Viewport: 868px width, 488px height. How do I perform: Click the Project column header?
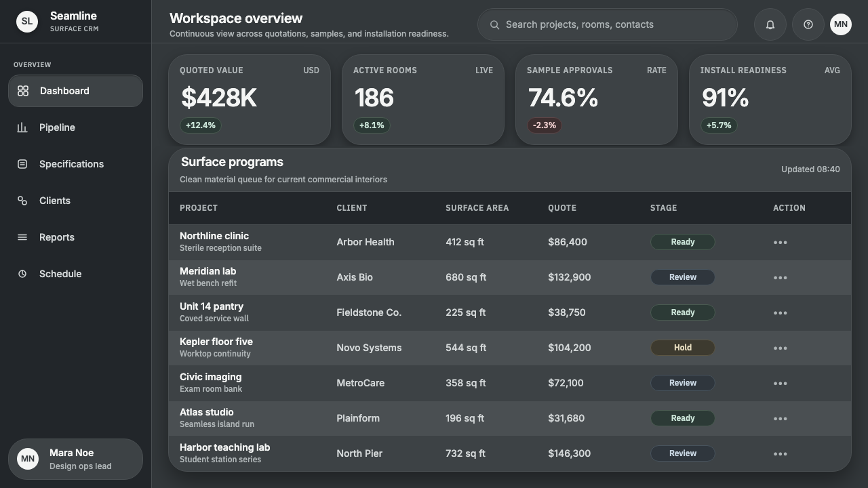[x=199, y=208]
